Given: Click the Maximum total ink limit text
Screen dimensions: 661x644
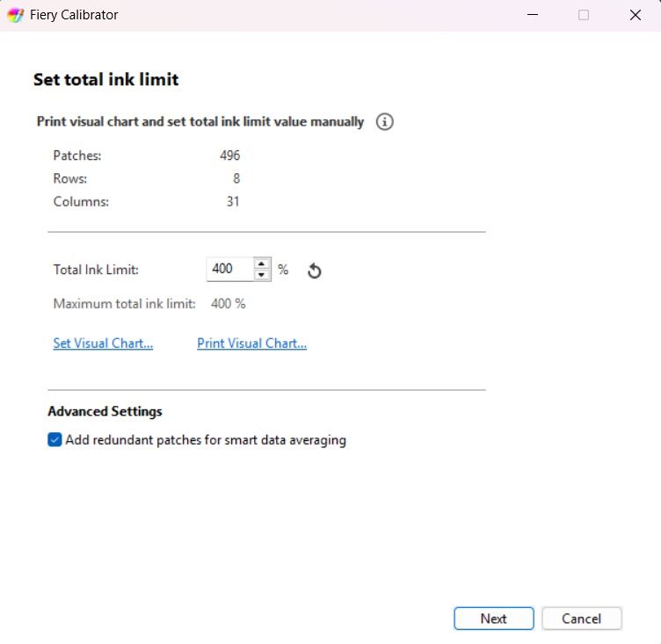Looking at the screenshot, I should click(x=124, y=304).
